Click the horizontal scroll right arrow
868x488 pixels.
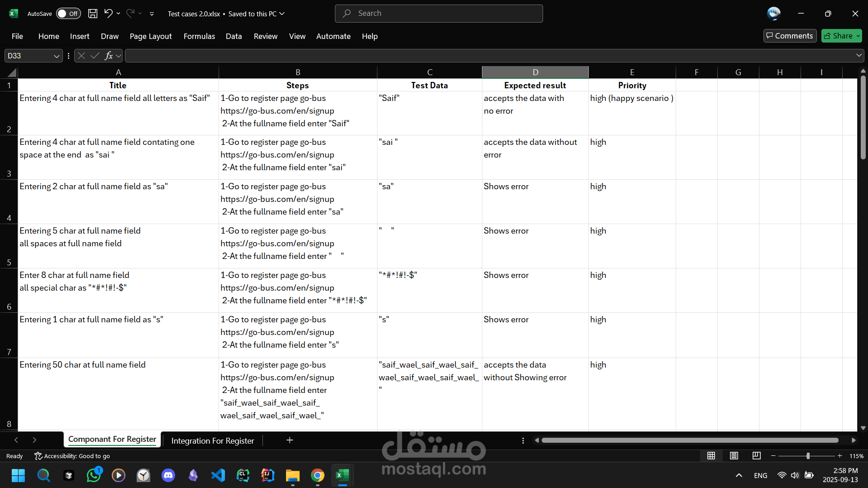coord(854,440)
